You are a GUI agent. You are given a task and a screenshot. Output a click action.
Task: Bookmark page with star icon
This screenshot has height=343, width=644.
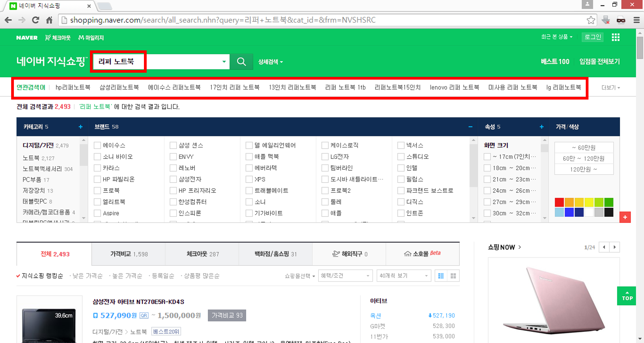click(591, 20)
